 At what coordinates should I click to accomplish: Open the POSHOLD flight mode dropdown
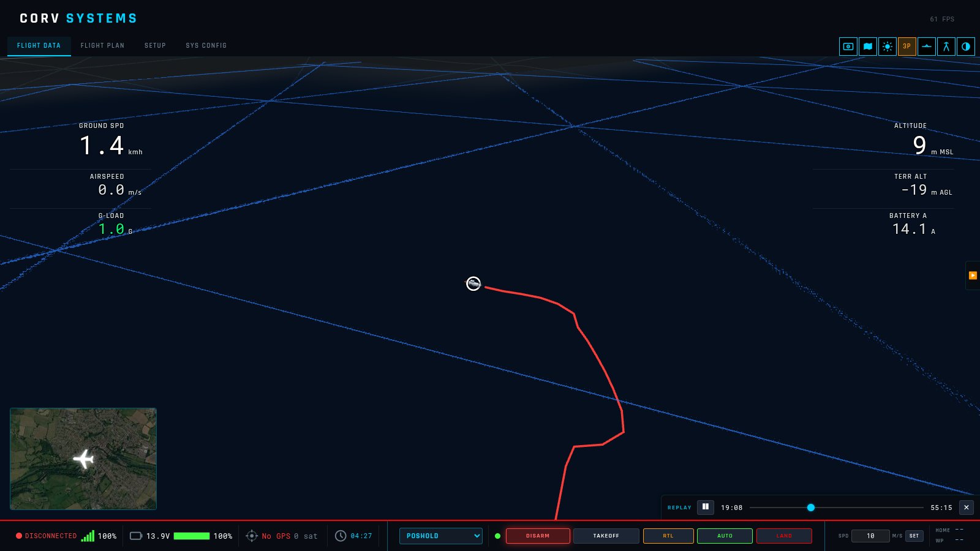[440, 536]
